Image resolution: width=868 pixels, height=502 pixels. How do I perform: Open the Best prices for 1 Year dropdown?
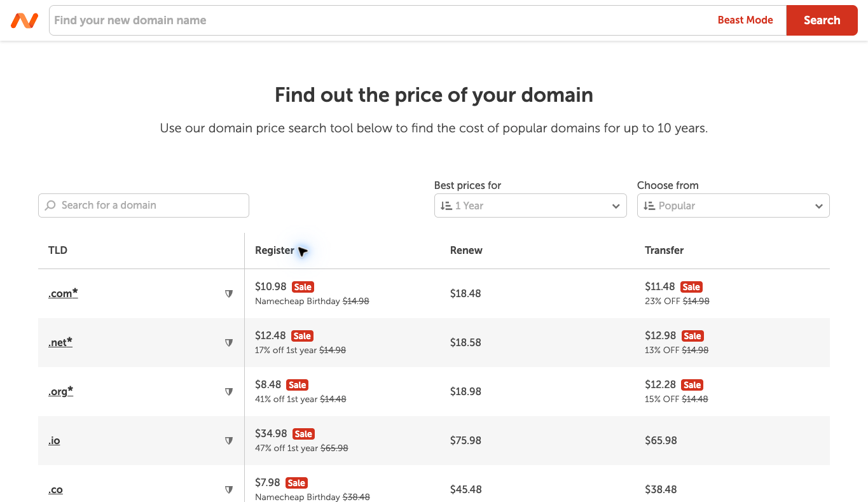(x=530, y=206)
